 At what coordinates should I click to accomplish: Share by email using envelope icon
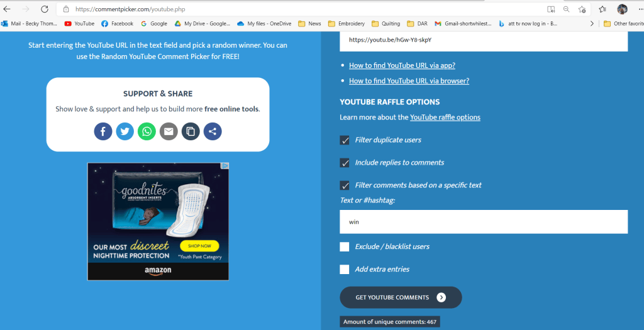pyautogui.click(x=169, y=131)
